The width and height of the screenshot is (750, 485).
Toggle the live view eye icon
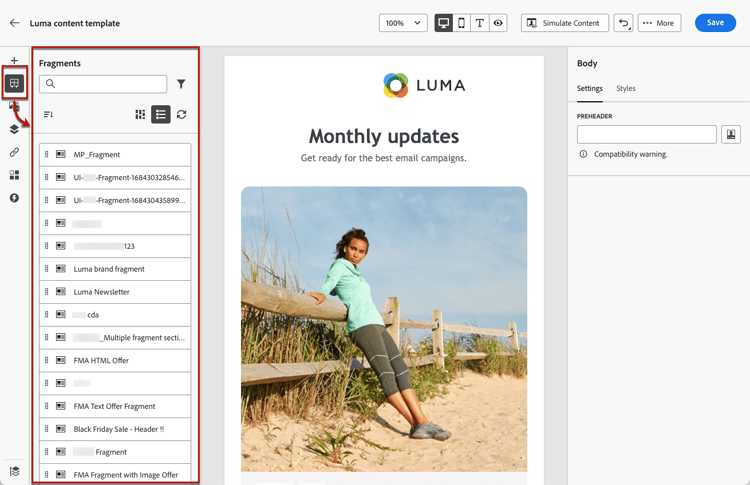click(x=498, y=23)
